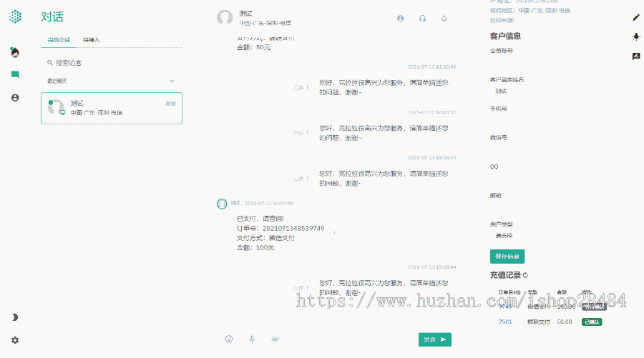This screenshot has width=644, height=358.
Task: Toggle dark mode moon icon
Action: pos(15,317)
